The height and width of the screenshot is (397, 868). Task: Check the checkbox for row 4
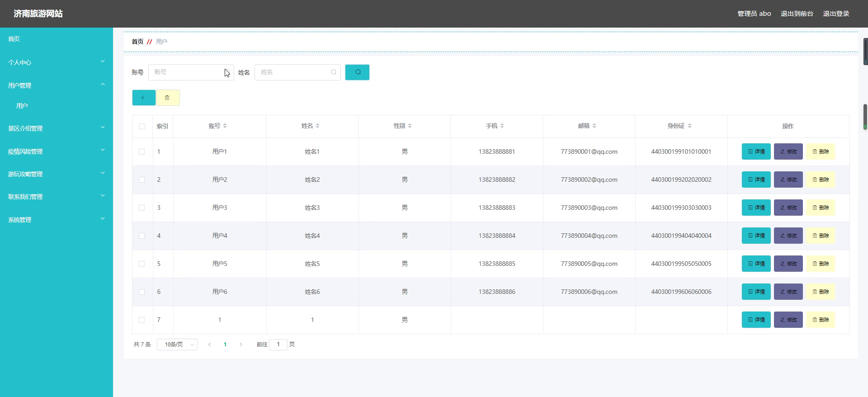point(142,236)
